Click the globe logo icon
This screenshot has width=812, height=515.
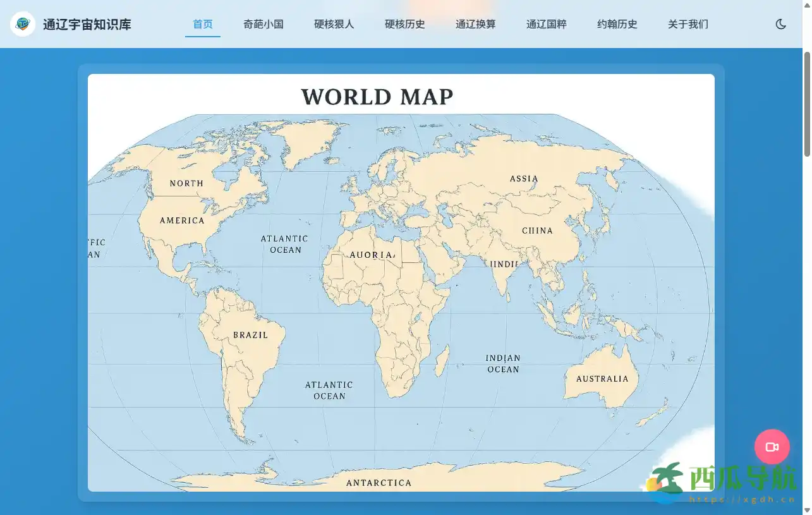pyautogui.click(x=23, y=24)
